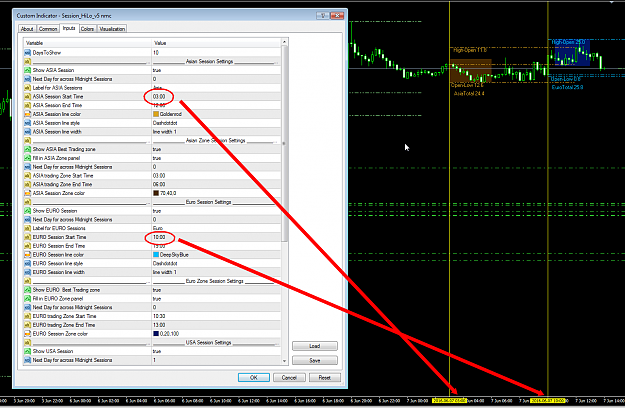Click the icon beside EURO Session Zone color
This screenshot has height=408, width=625.
click(x=28, y=334)
